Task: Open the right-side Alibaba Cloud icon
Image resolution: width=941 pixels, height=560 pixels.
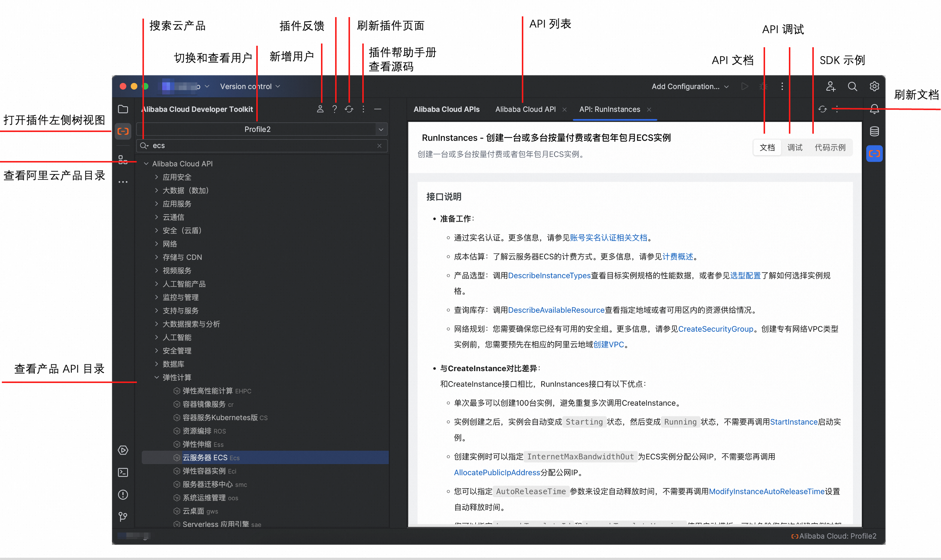Action: [x=874, y=154]
